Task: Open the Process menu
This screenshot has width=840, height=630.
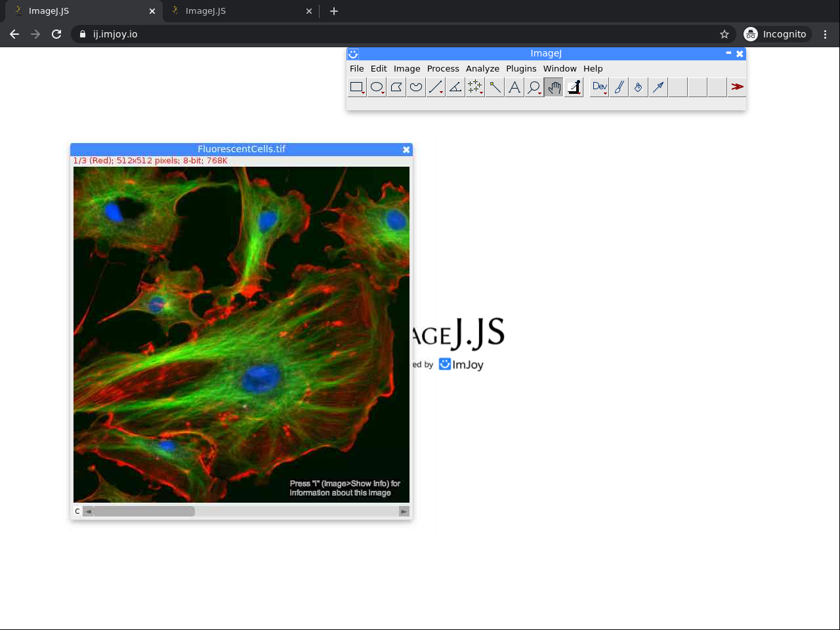Action: pyautogui.click(x=443, y=68)
